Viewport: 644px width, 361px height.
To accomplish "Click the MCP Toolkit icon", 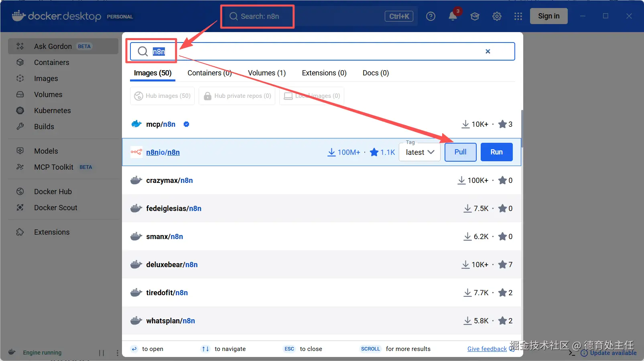I will [20, 167].
